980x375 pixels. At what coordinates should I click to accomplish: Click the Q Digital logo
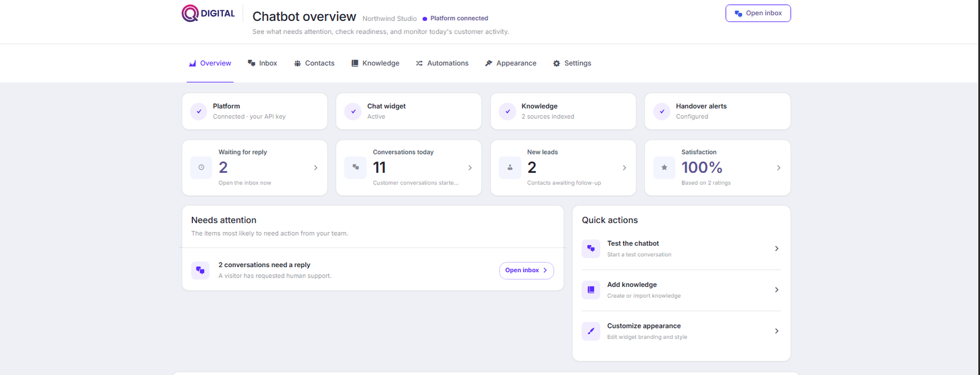(x=208, y=13)
